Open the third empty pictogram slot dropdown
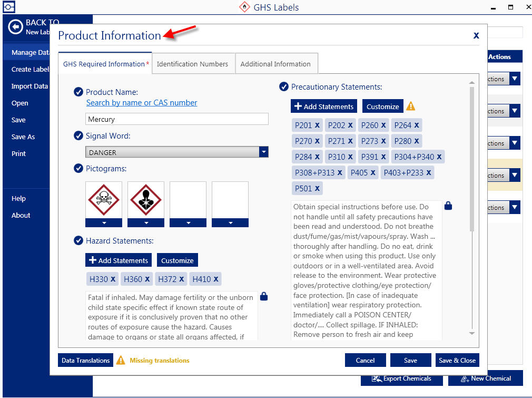This screenshot has width=532, height=398. [x=188, y=223]
